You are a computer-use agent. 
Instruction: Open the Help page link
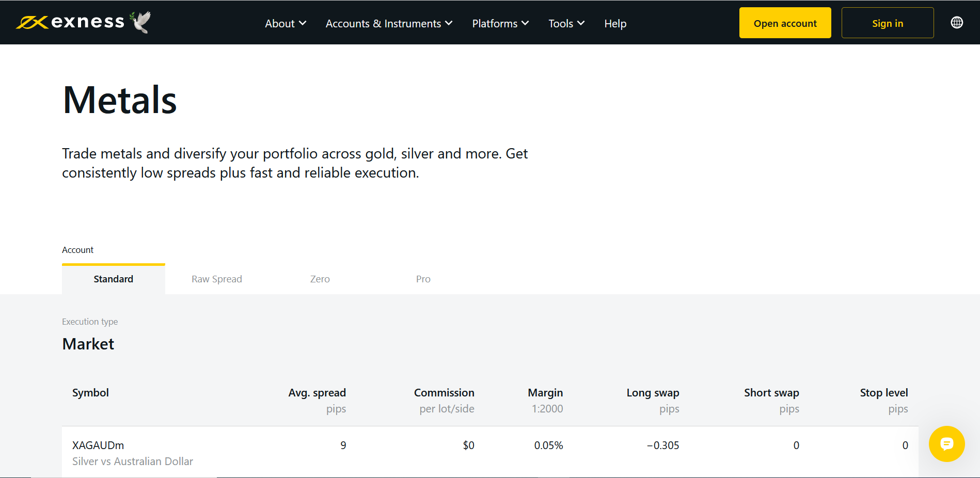(x=615, y=23)
